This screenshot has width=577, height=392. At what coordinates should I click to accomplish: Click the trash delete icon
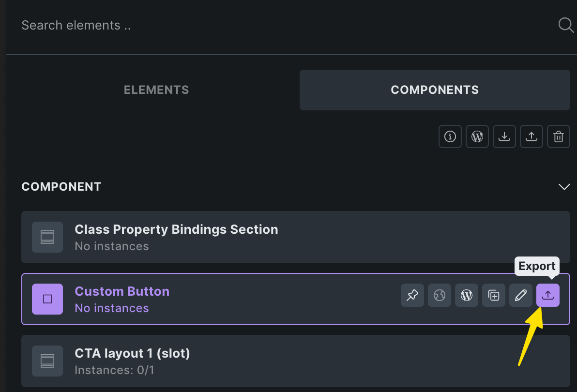click(559, 137)
